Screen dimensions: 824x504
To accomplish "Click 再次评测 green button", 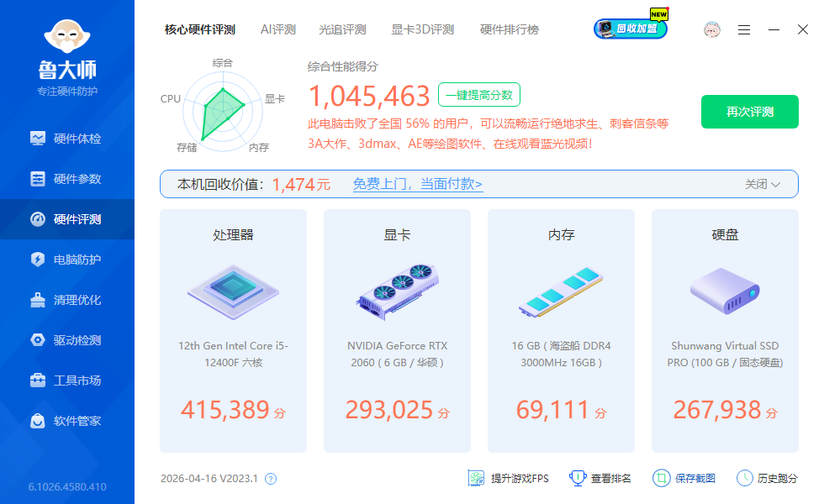I will 750,112.
